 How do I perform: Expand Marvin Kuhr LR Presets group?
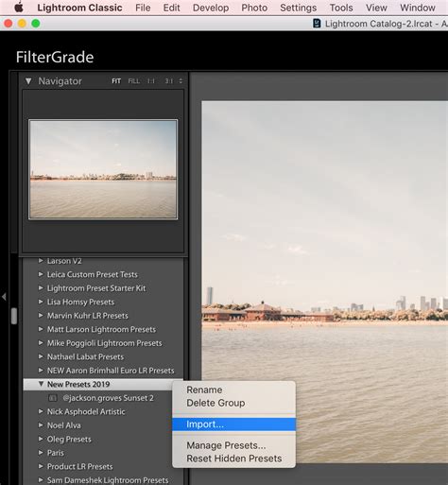pos(41,316)
